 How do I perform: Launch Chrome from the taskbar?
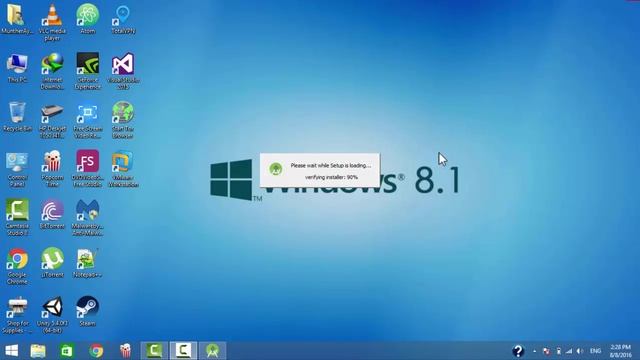click(x=96, y=351)
